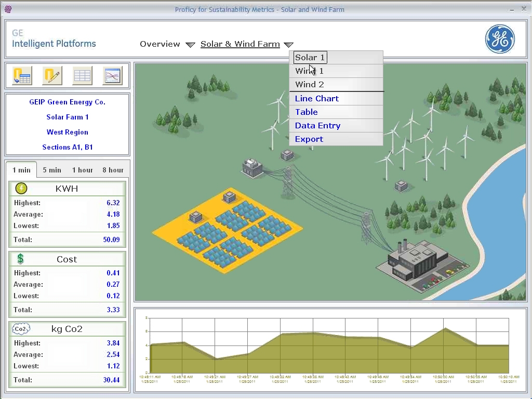Click the Solar & Wind Farm navigation link
This screenshot has width=532, height=399.
tap(240, 44)
